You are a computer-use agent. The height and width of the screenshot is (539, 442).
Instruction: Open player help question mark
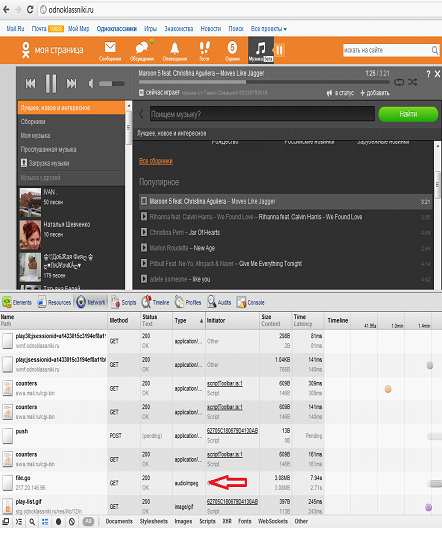click(x=428, y=74)
